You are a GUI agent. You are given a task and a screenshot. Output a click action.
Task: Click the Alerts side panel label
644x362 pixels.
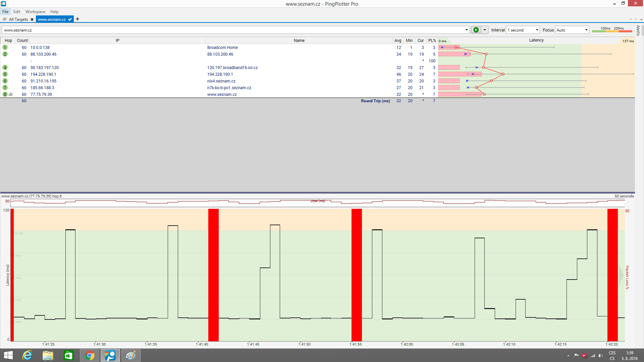click(x=638, y=30)
